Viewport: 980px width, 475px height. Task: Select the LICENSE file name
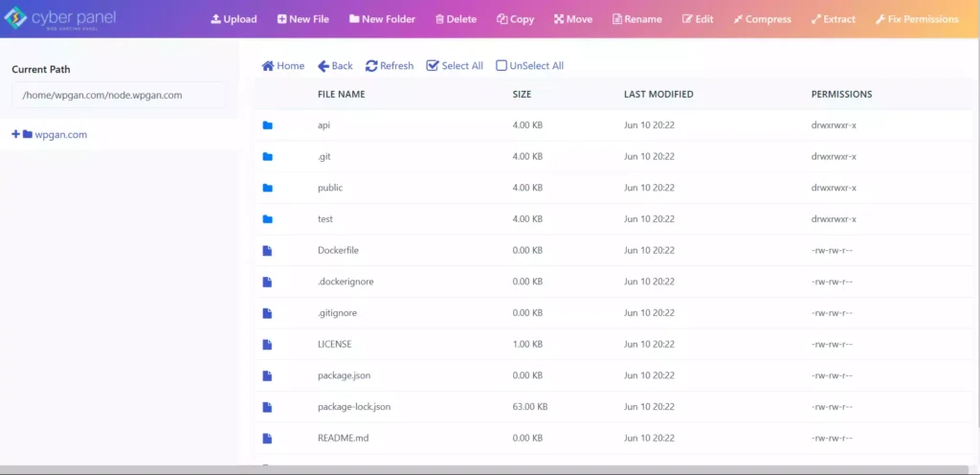pyautogui.click(x=334, y=345)
